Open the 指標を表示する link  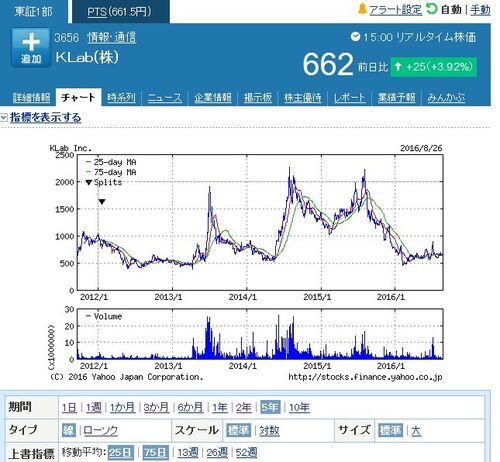(x=45, y=117)
